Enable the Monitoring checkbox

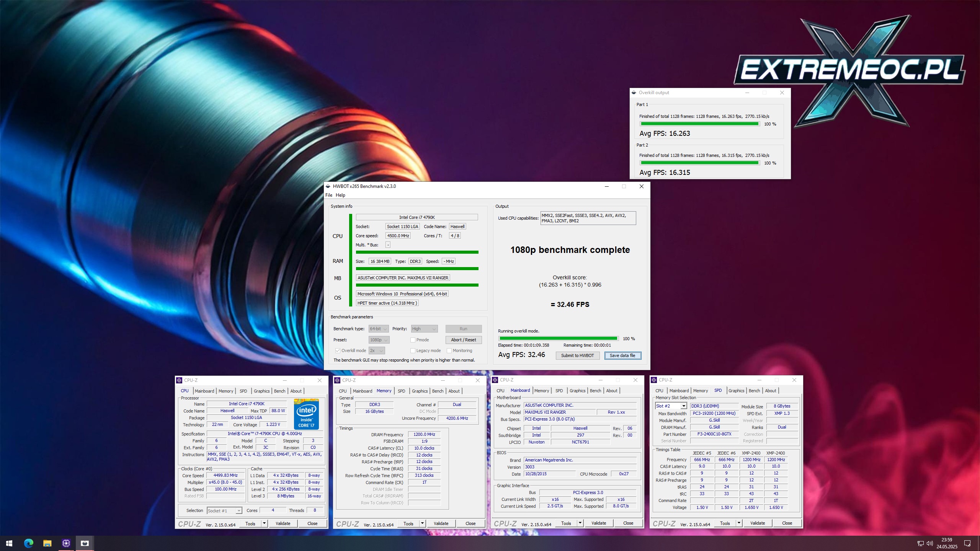pyautogui.click(x=449, y=350)
